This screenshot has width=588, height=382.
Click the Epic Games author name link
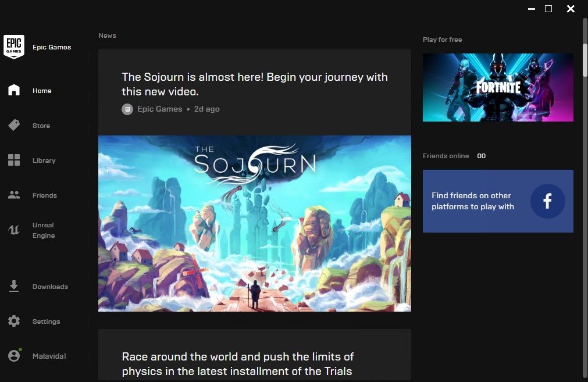[x=160, y=109]
